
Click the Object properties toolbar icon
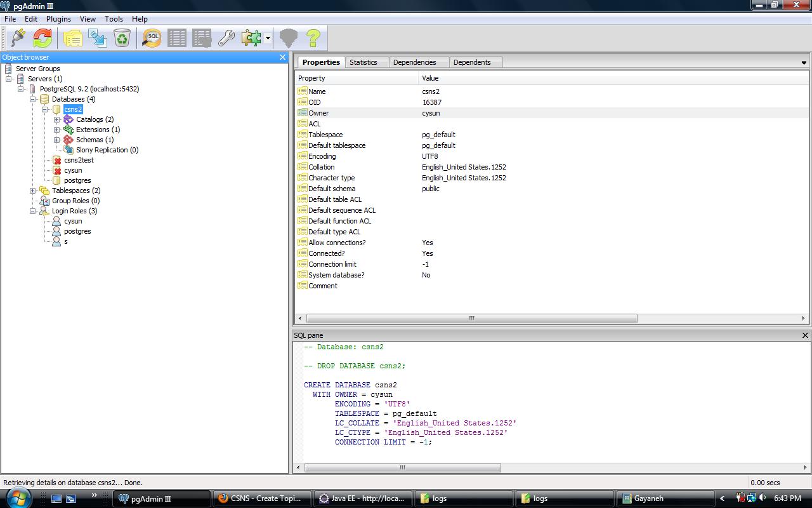pos(72,38)
